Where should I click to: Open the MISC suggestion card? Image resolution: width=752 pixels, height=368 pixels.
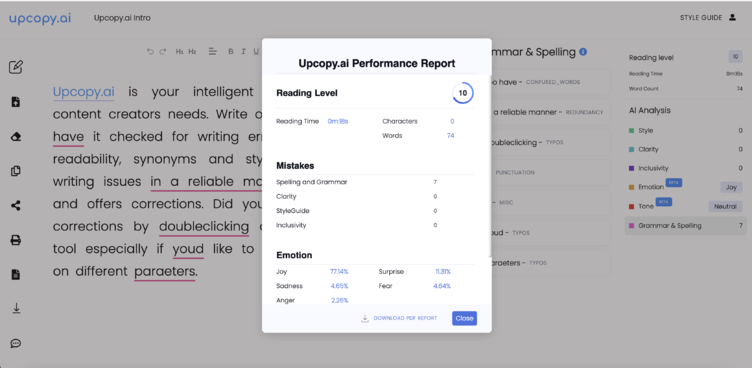point(551,202)
